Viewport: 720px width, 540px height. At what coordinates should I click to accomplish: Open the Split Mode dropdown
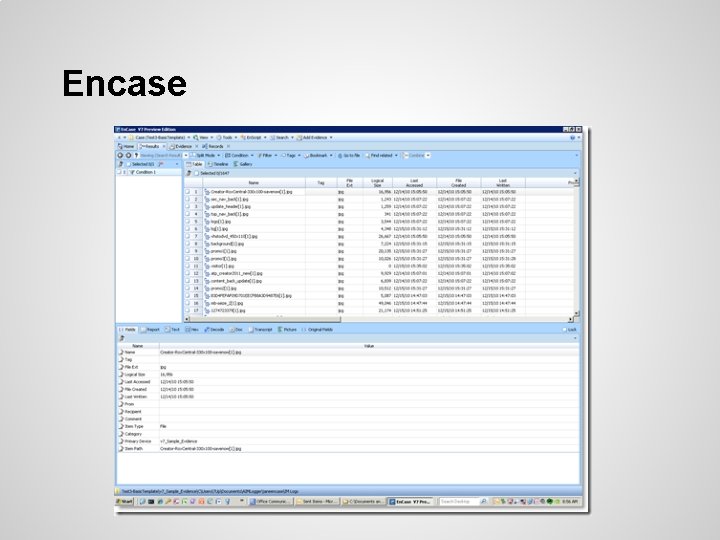click(205, 156)
